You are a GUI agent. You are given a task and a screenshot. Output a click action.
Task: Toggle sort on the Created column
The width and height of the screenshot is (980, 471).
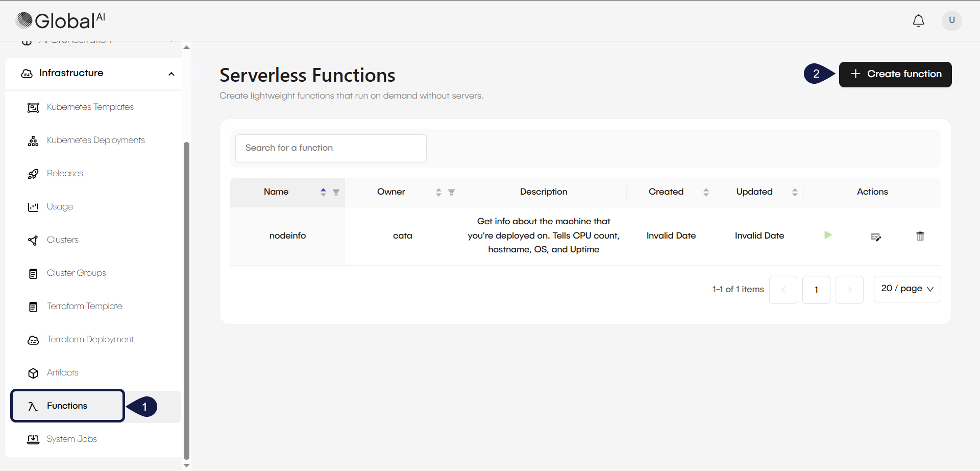pyautogui.click(x=706, y=192)
